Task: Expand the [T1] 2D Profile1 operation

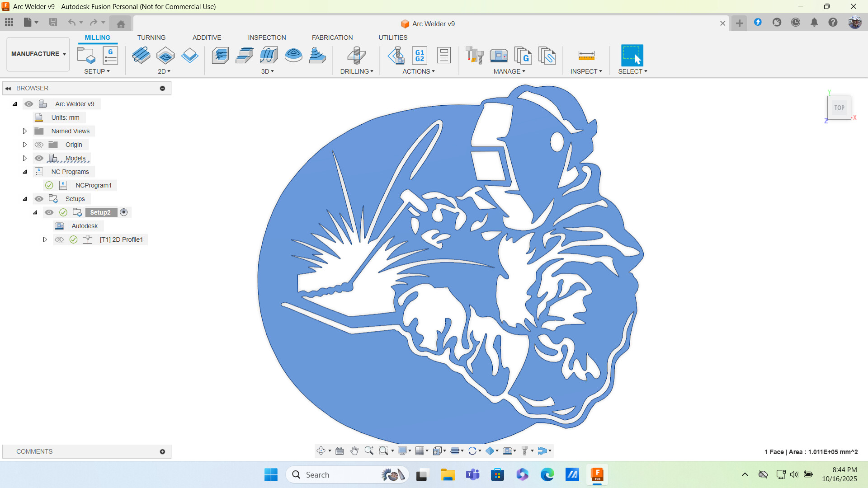Action: (x=45, y=239)
